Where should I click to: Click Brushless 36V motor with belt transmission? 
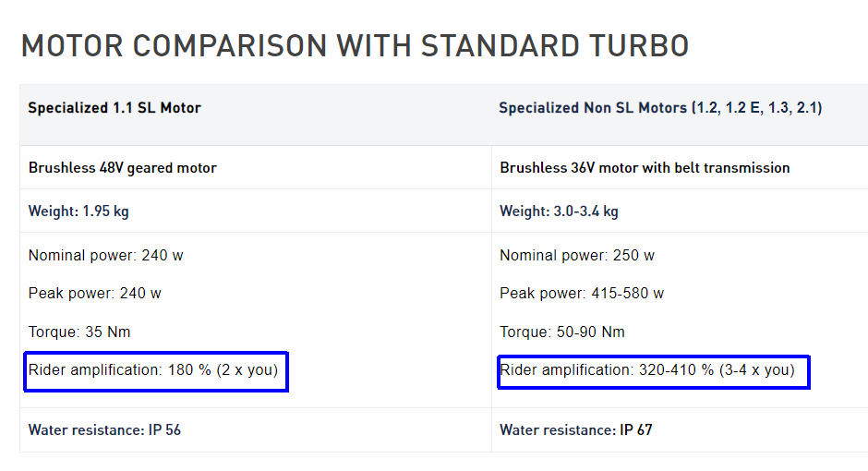click(645, 168)
